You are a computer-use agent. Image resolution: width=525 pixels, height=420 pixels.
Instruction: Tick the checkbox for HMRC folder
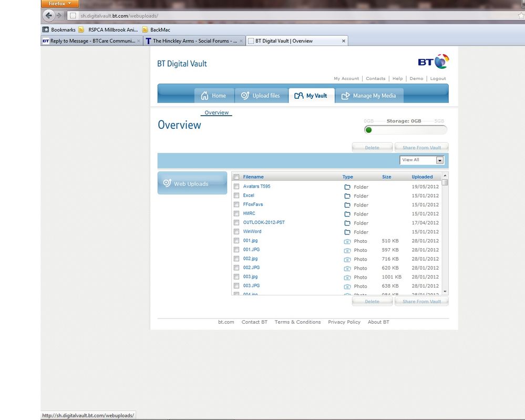(x=236, y=213)
